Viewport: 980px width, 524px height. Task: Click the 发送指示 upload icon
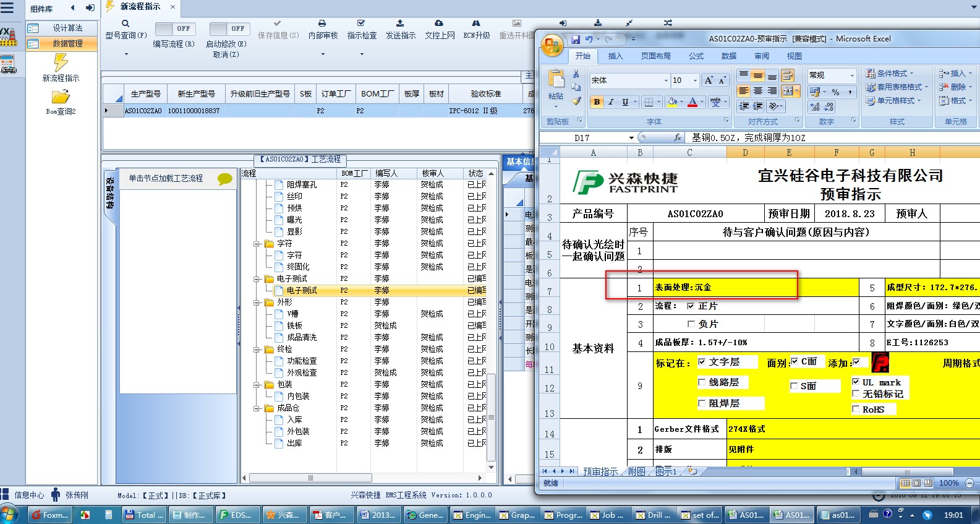[x=400, y=24]
